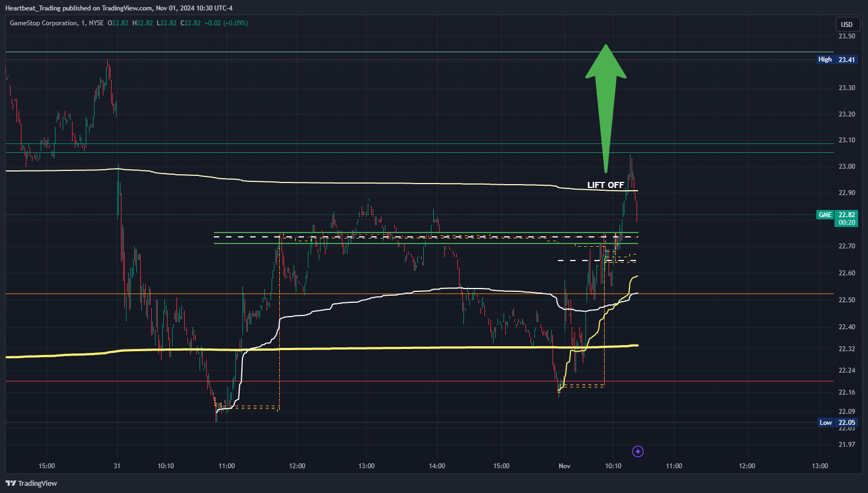Viewport: 868px width, 493px height.
Task: Click the 22.16 price axis label
Action: click(x=847, y=392)
